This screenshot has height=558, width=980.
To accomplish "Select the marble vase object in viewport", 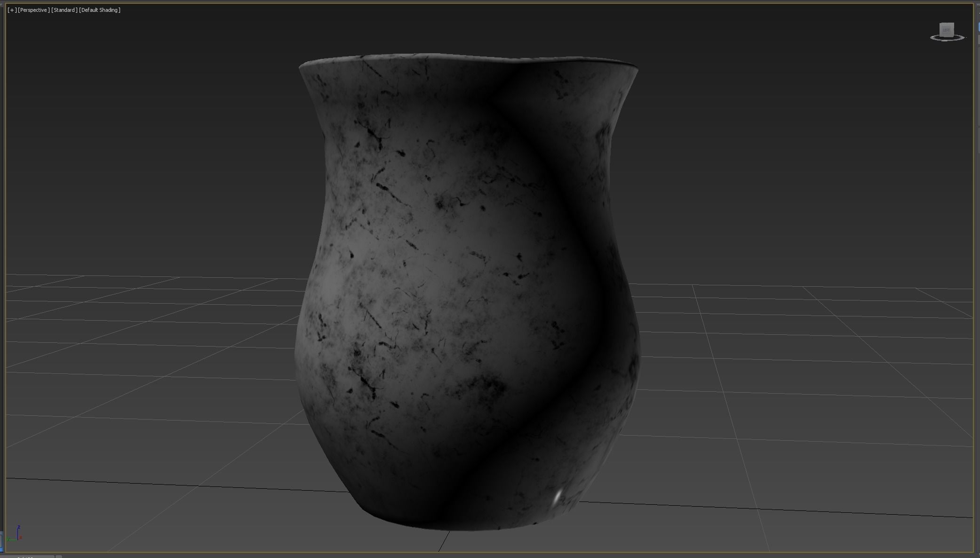I will (x=467, y=292).
